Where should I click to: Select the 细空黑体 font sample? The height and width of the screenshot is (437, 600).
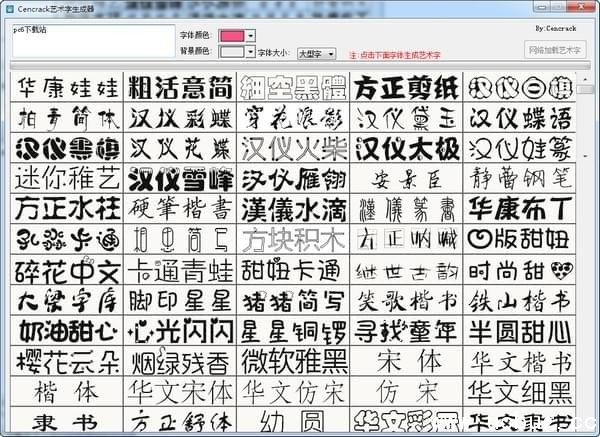[x=293, y=87]
